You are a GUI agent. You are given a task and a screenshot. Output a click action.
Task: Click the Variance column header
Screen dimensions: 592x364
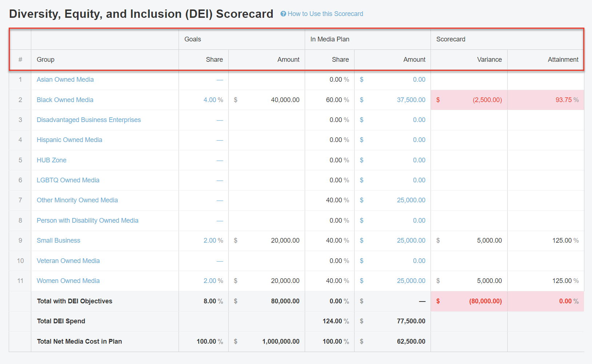click(489, 59)
